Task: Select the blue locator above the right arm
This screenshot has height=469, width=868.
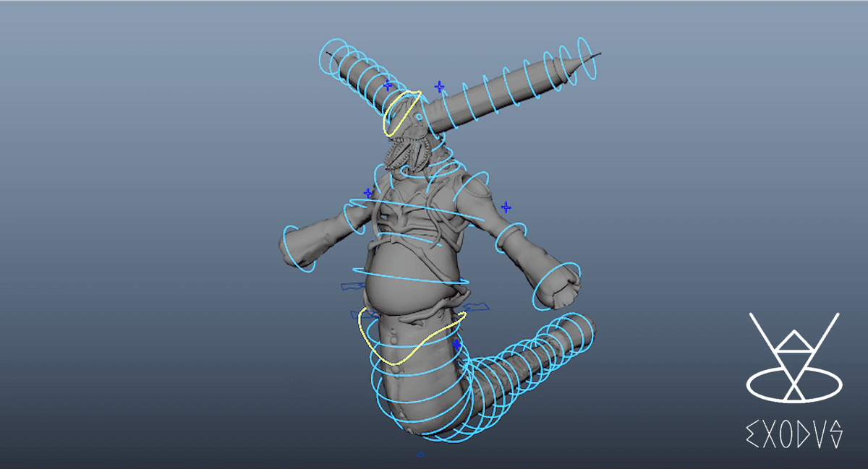Action: (x=506, y=207)
